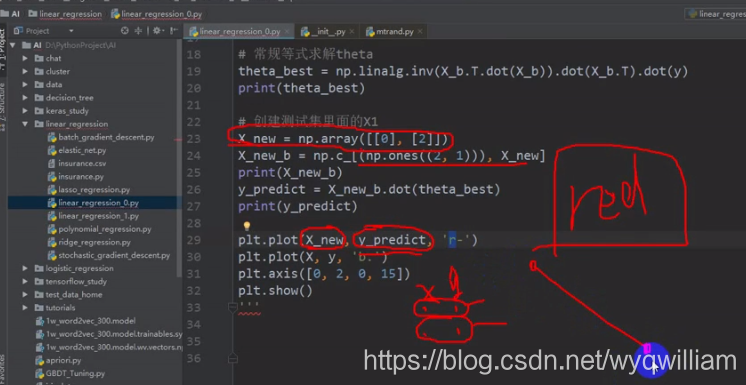Click fold marker at line 33

tap(232, 307)
